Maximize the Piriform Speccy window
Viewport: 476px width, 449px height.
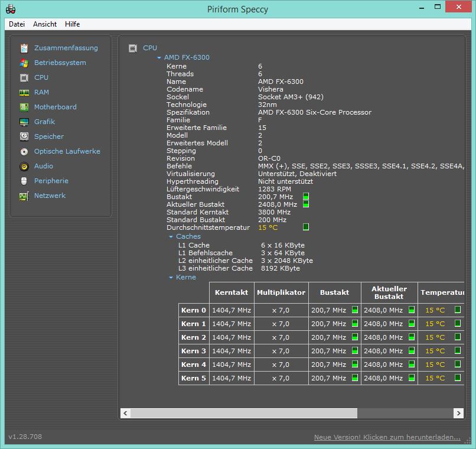tap(438, 6)
